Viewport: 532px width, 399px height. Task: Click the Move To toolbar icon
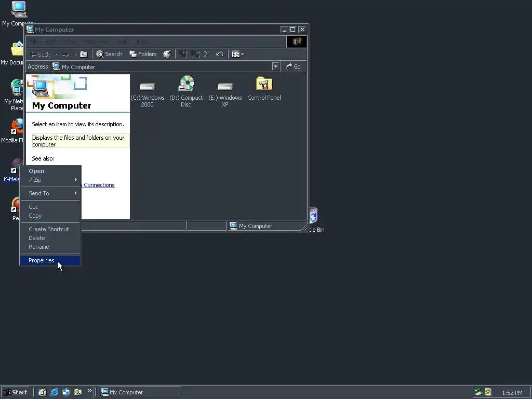183,54
